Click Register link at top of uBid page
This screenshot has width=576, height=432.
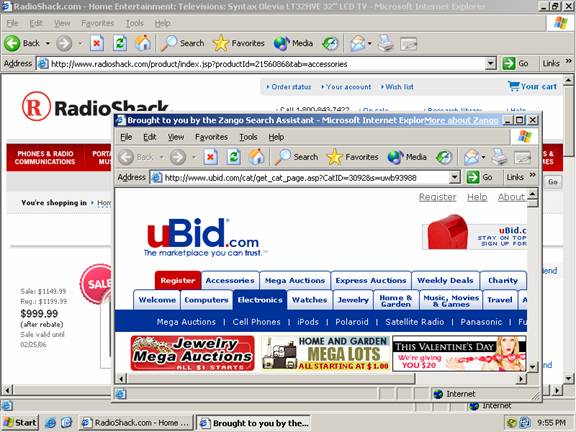point(438,197)
